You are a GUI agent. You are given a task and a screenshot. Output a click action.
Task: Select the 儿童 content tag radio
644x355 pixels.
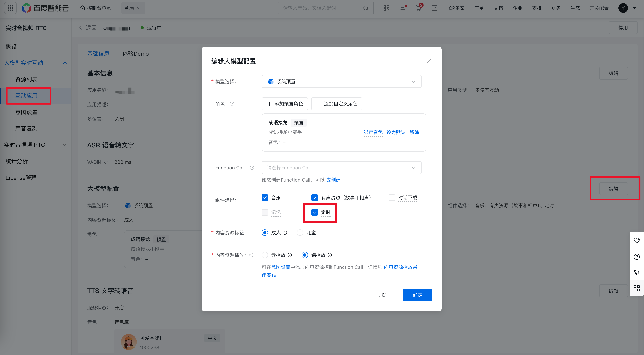click(300, 233)
